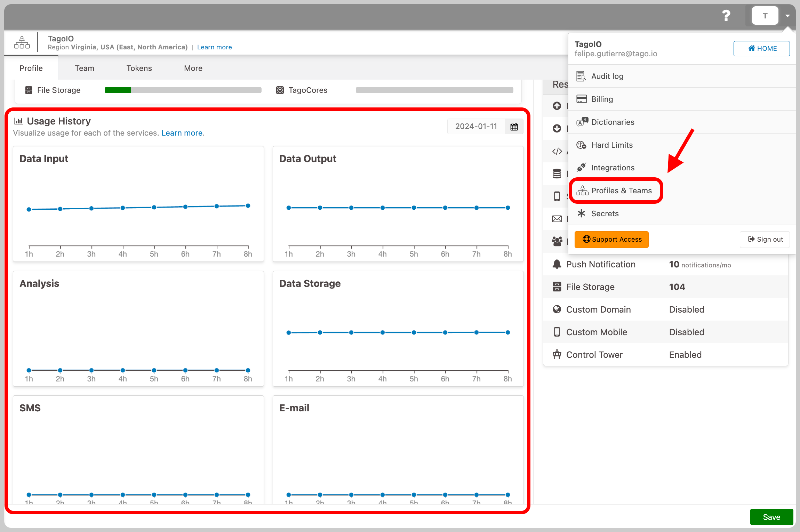Click the help question mark icon
Viewport: 800px width, 532px height.
[x=726, y=16]
